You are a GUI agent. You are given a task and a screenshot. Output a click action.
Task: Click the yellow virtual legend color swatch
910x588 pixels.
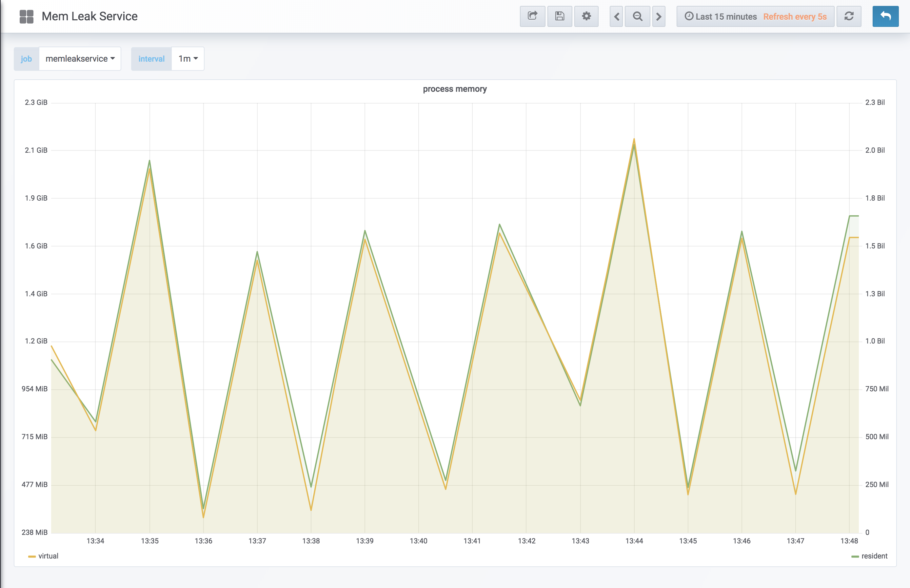click(32, 556)
